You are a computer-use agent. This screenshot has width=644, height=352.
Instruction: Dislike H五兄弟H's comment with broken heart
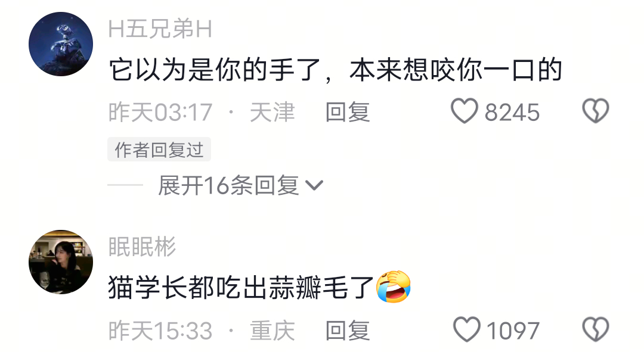coord(596,111)
